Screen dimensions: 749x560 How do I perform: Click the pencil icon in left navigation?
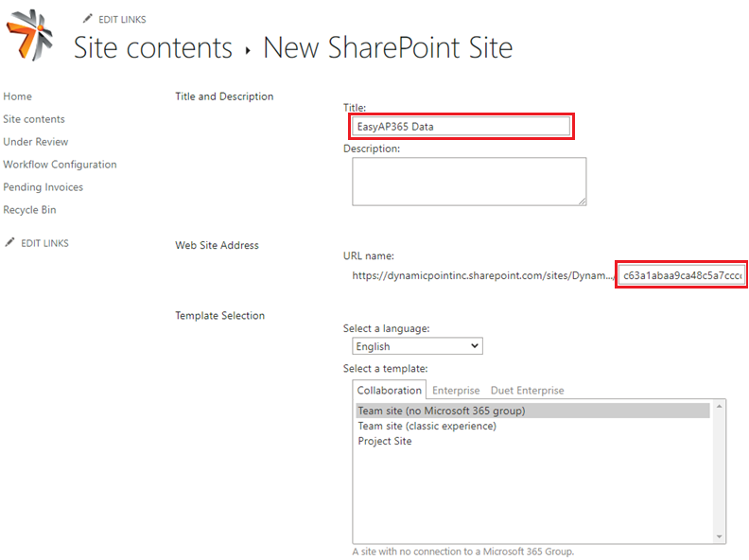(10, 243)
